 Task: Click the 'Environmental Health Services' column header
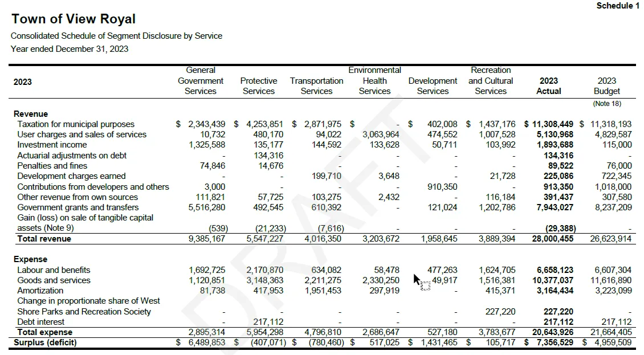(x=374, y=80)
